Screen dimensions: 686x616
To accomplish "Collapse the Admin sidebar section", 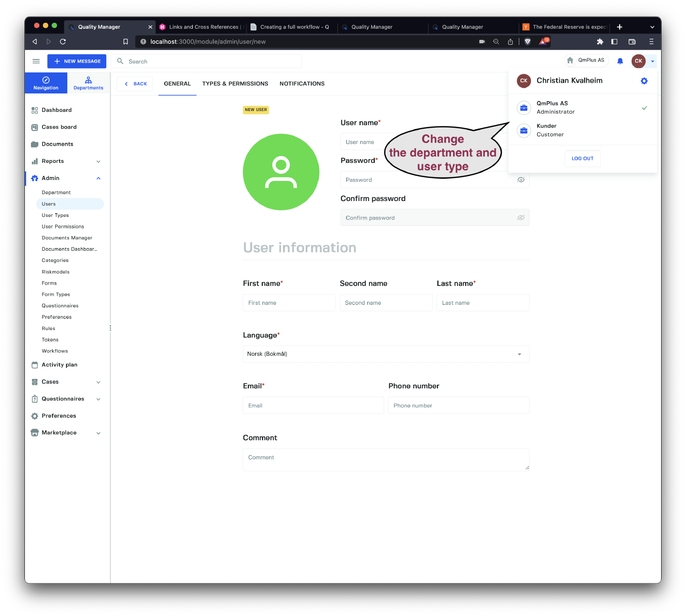I will pyautogui.click(x=98, y=178).
